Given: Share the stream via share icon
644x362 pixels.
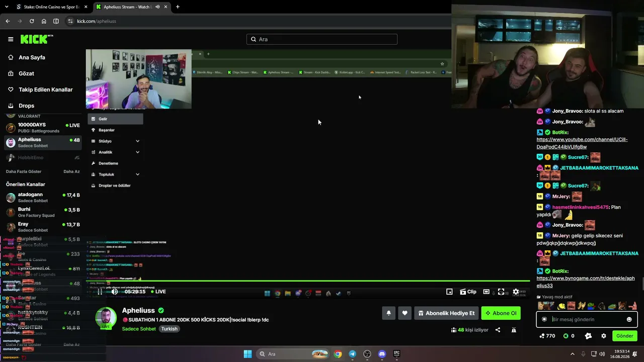Looking at the screenshot, I should 498,330.
